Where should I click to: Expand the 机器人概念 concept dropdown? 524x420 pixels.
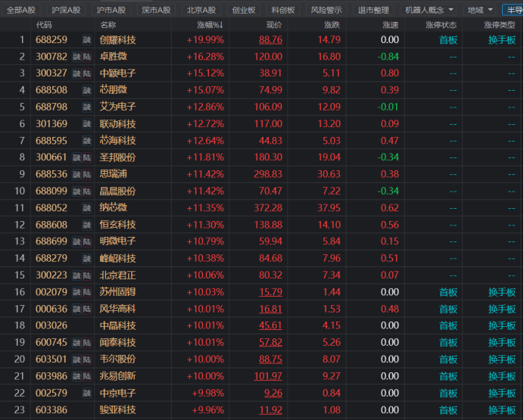pos(429,11)
